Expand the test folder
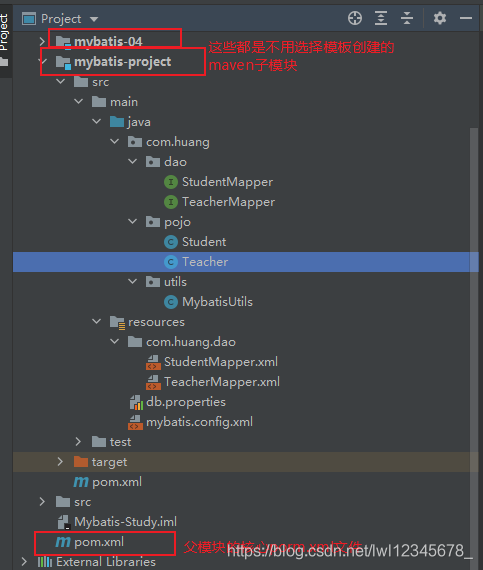 tap(78, 442)
